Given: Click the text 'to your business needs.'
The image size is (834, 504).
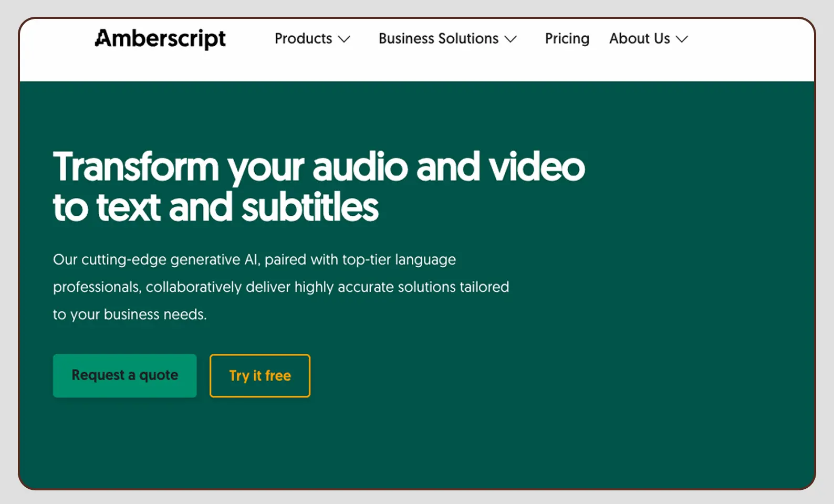Looking at the screenshot, I should [x=130, y=314].
